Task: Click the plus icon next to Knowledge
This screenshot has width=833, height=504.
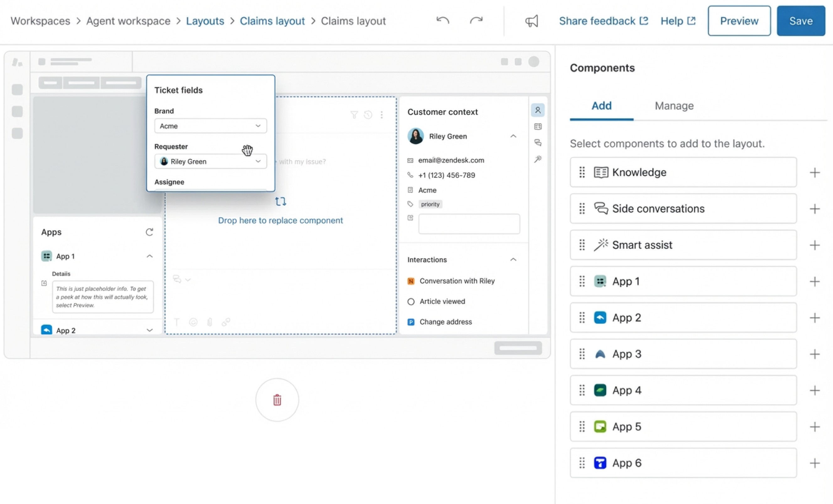Action: 815,172
